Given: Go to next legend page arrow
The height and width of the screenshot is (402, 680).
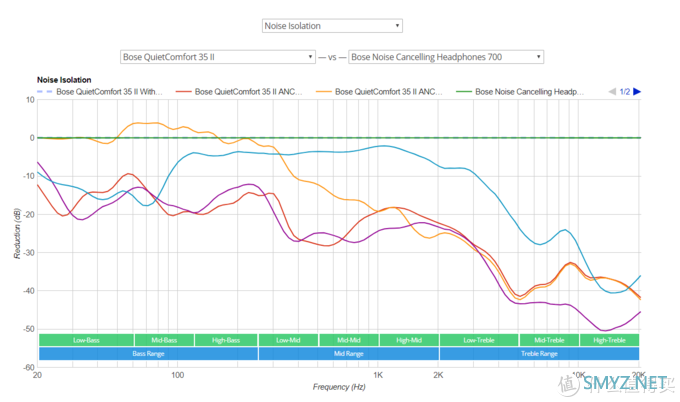Looking at the screenshot, I should click(x=637, y=92).
